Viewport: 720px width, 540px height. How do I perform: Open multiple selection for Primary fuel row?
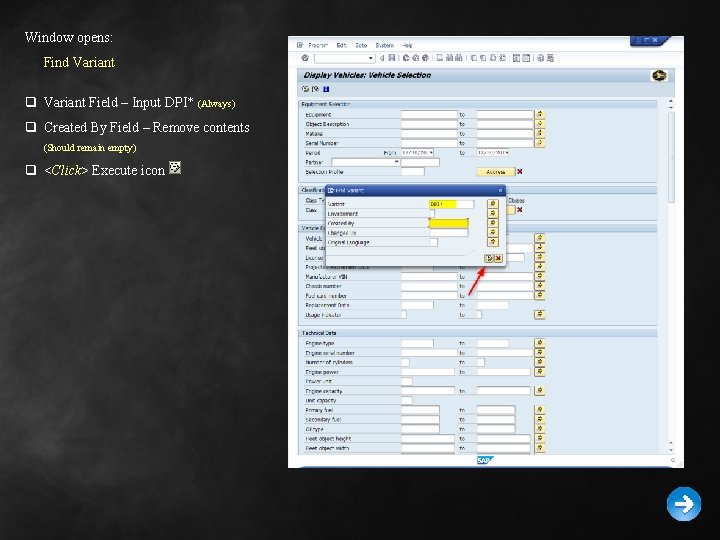point(540,410)
